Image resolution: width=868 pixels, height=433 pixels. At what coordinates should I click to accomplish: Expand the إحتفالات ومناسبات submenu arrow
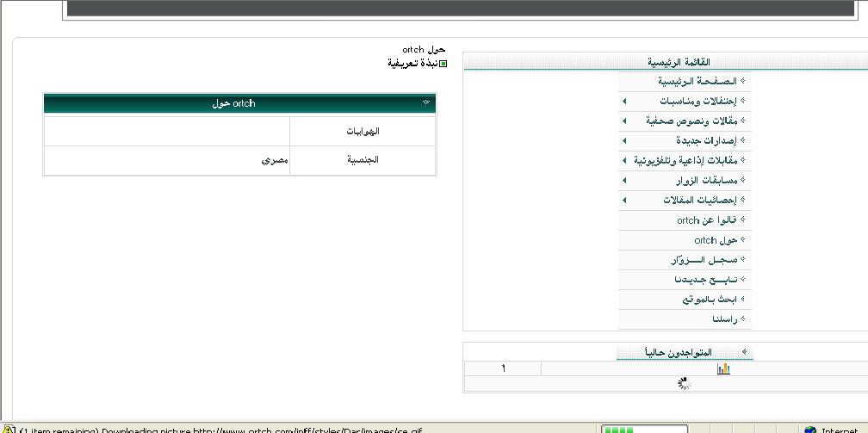point(624,101)
